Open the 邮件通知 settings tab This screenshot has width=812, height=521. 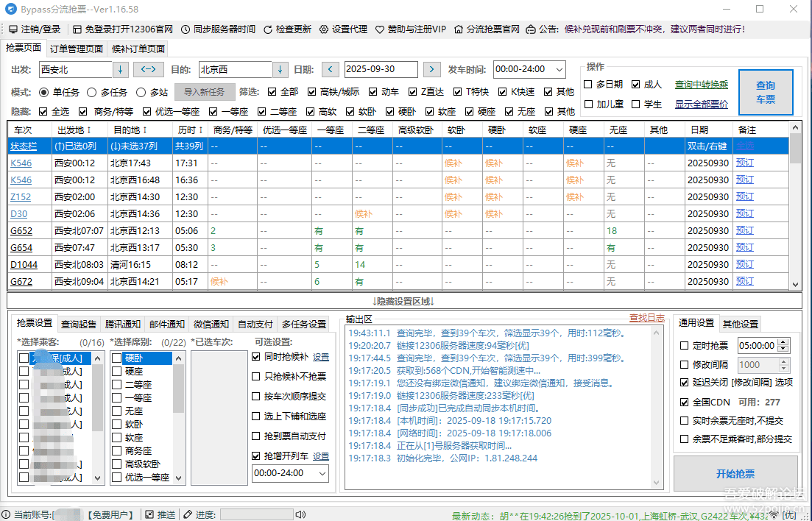click(167, 324)
